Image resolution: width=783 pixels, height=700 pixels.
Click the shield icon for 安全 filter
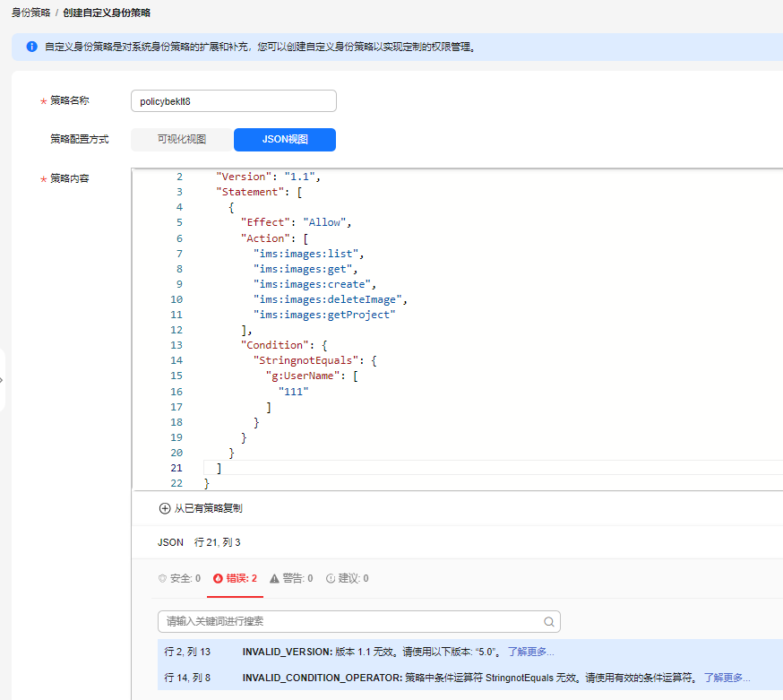pyautogui.click(x=162, y=579)
